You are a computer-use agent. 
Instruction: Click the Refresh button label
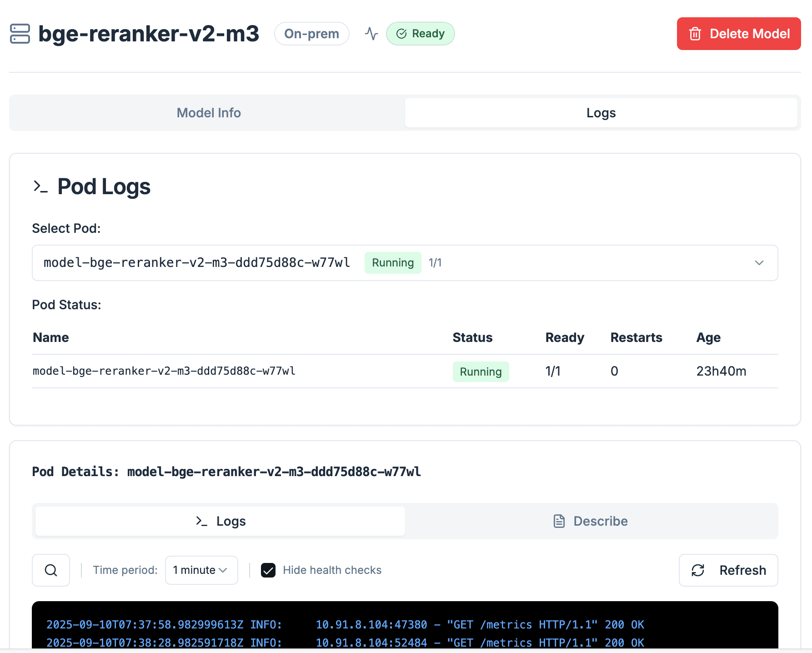click(742, 570)
